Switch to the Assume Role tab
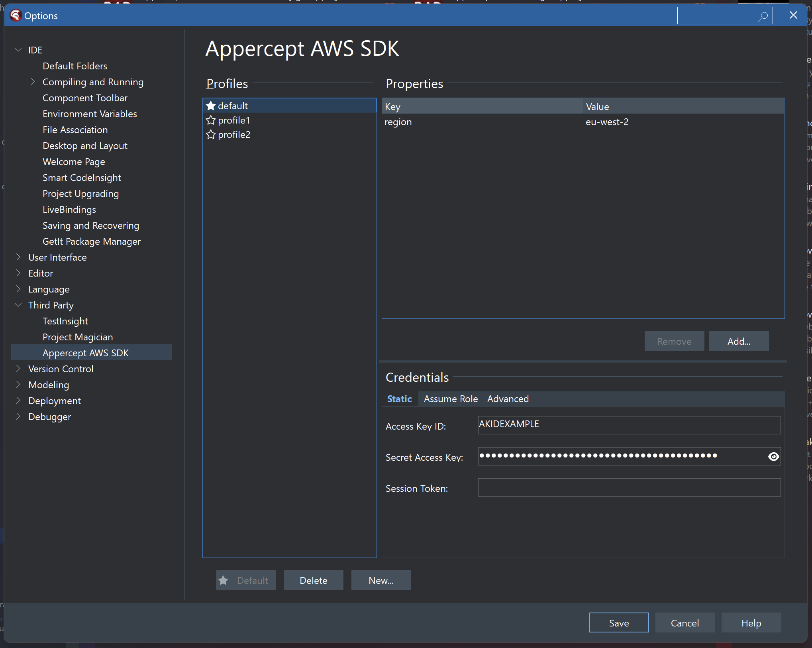Screen dimensions: 812x648 tap(451, 399)
